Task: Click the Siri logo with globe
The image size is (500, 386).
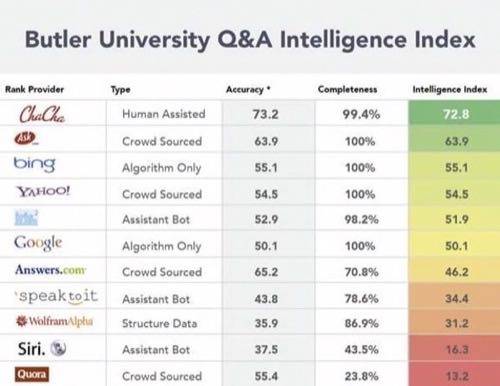Action: coord(42,349)
